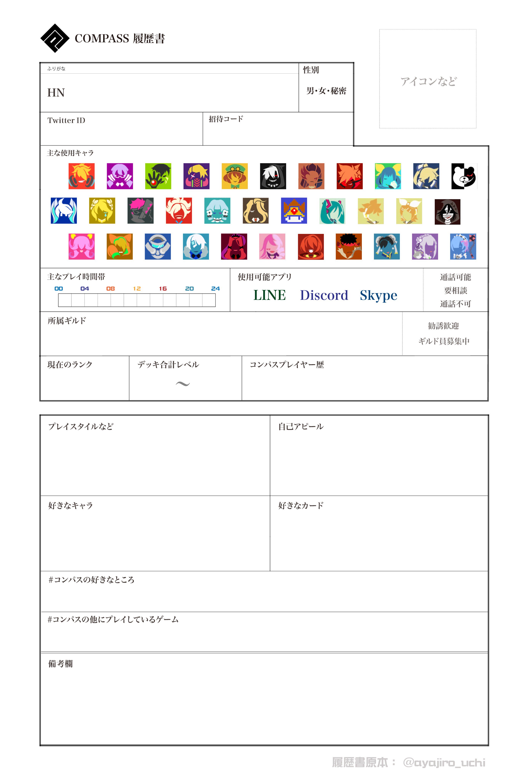The width and height of the screenshot is (532, 780).
Task: Choose the Discord app option
Action: tap(324, 295)
